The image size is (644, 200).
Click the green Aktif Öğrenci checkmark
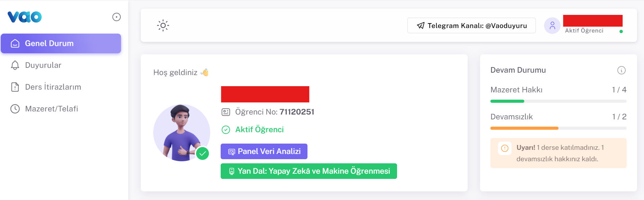click(x=226, y=130)
